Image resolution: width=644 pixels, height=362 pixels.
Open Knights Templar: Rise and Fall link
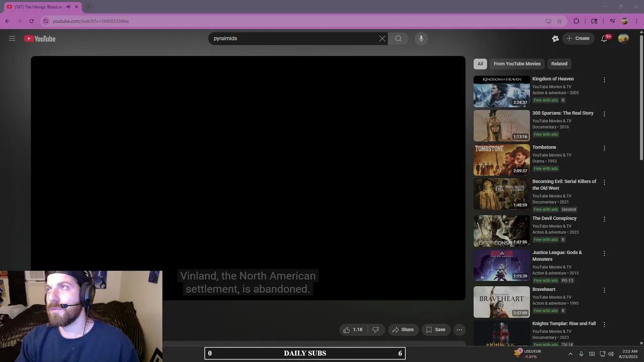(x=564, y=324)
